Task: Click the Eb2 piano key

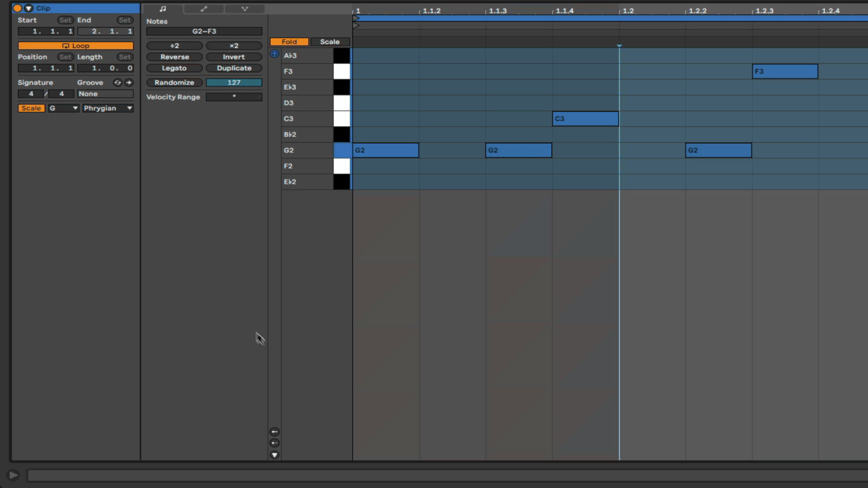Action: click(342, 182)
